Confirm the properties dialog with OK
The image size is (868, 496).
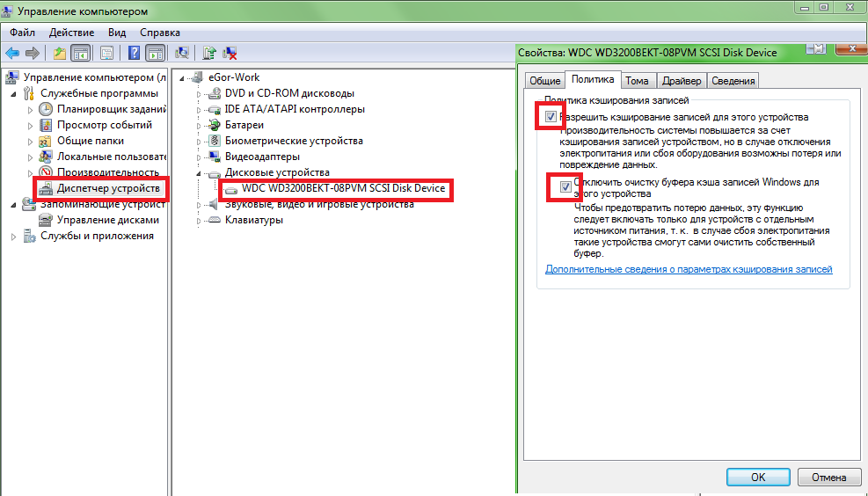click(758, 477)
